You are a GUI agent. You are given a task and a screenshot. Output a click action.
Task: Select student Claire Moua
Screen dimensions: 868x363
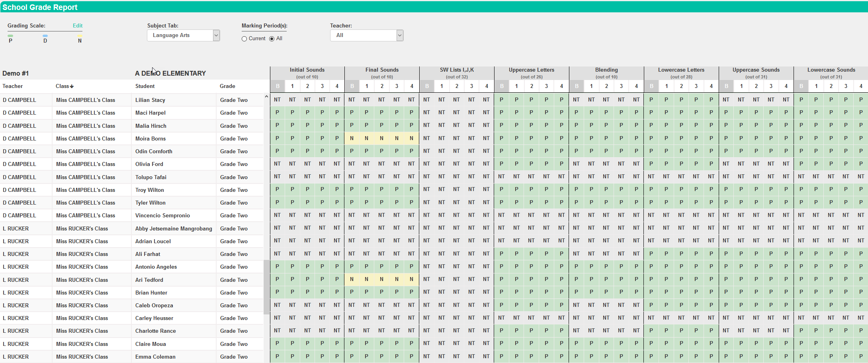click(x=151, y=344)
